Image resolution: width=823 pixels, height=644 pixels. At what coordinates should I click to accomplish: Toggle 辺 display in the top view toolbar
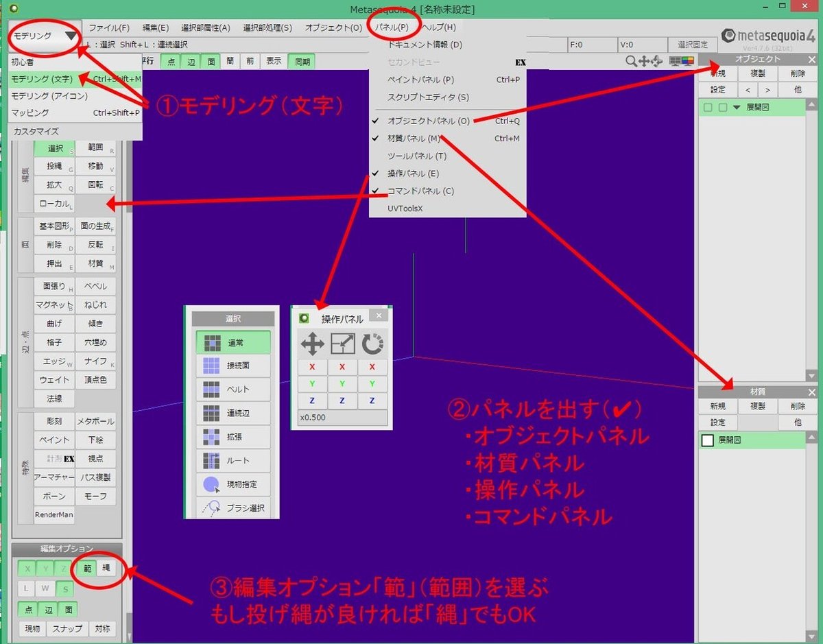click(x=191, y=61)
